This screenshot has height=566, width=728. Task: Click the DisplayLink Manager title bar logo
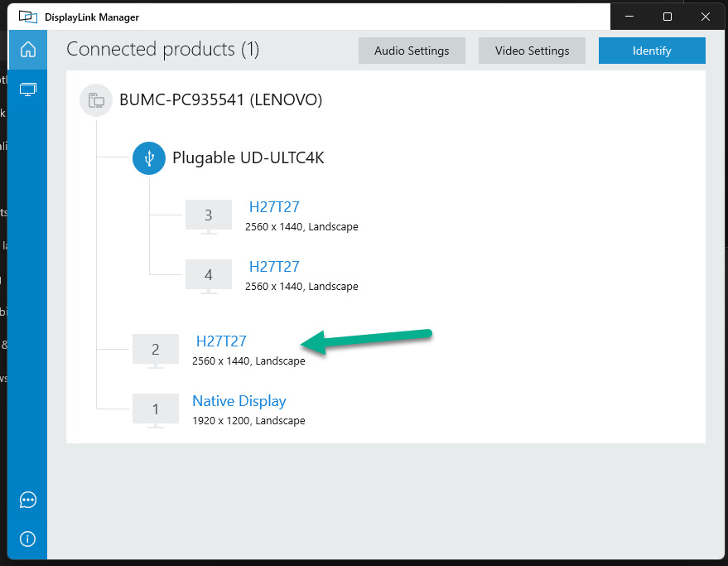point(27,17)
